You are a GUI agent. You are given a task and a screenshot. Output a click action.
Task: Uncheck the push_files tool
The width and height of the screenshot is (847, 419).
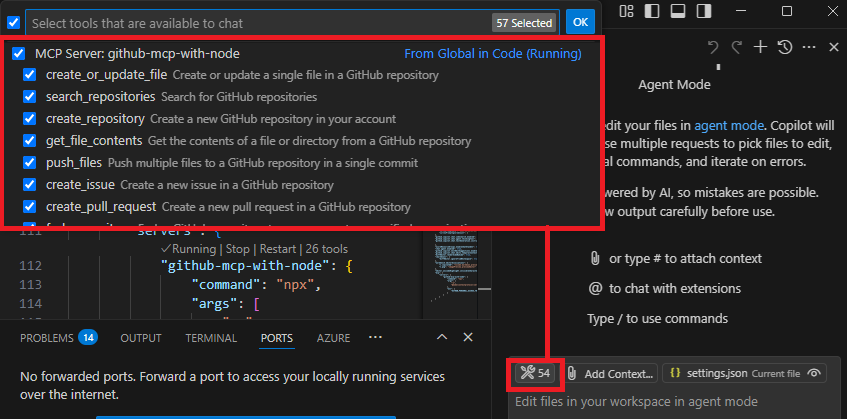click(x=29, y=163)
